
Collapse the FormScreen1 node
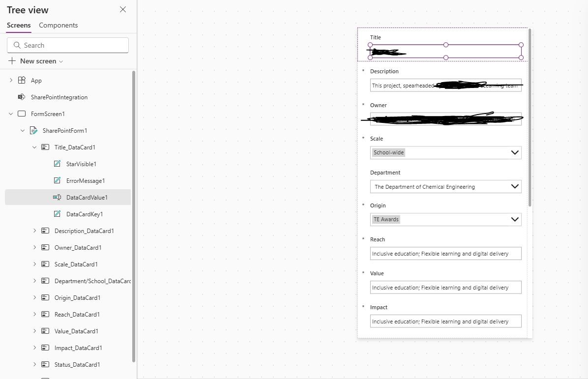pyautogui.click(x=11, y=114)
